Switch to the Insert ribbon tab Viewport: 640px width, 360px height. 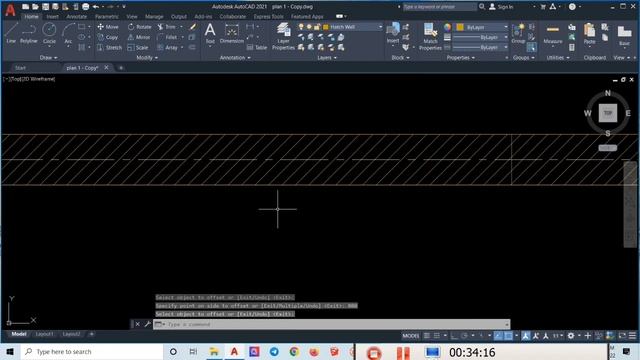(x=52, y=17)
